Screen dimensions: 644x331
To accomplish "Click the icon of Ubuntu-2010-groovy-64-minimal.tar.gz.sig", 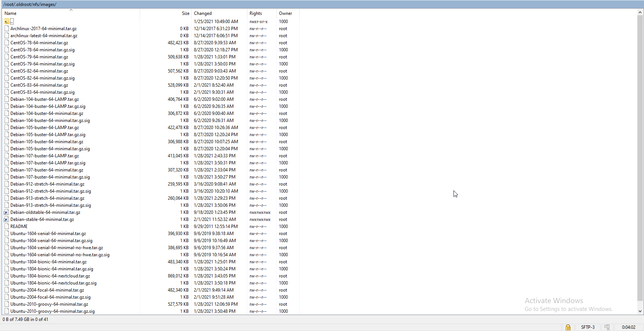I will click(7, 311).
